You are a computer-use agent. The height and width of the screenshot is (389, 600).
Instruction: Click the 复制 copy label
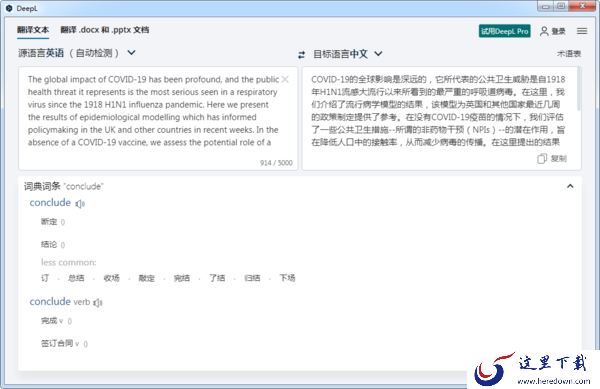point(559,158)
